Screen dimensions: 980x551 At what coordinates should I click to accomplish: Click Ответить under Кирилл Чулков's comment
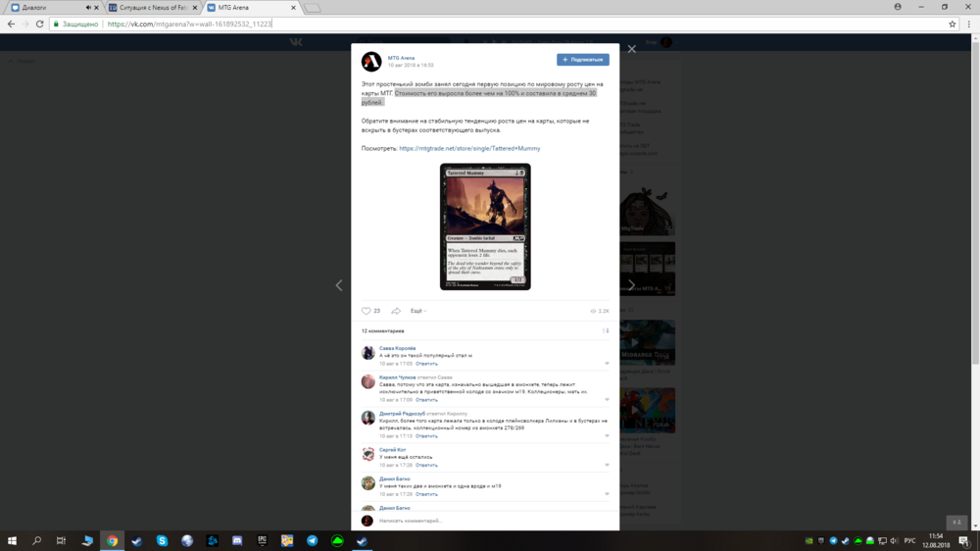426,400
